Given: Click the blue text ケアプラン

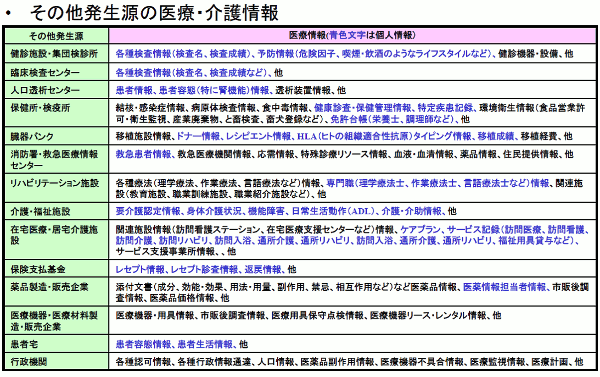Looking at the screenshot, I should click(421, 230).
